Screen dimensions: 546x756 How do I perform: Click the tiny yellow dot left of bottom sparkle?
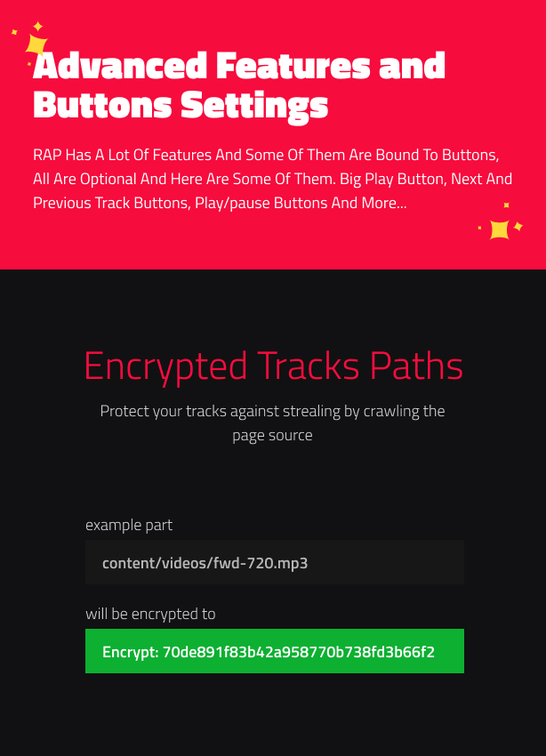(x=479, y=228)
